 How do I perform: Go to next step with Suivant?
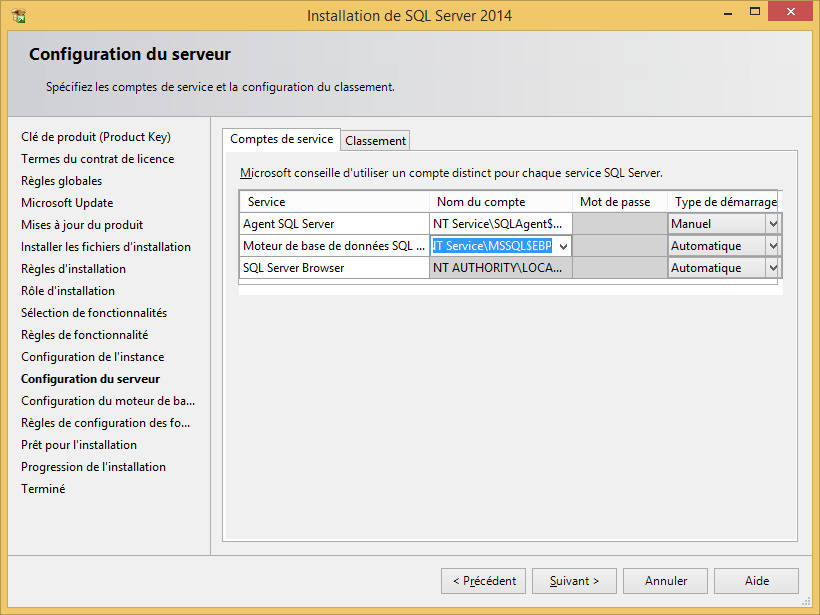tap(574, 581)
